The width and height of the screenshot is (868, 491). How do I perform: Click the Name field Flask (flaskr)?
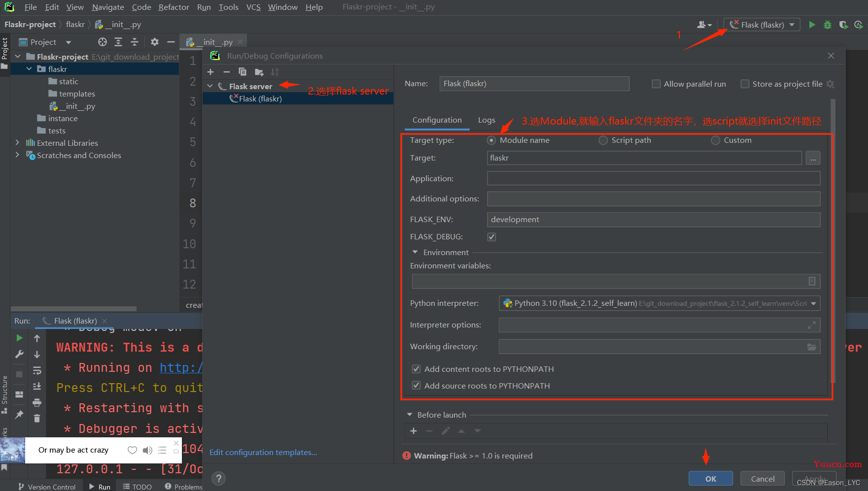tap(534, 84)
